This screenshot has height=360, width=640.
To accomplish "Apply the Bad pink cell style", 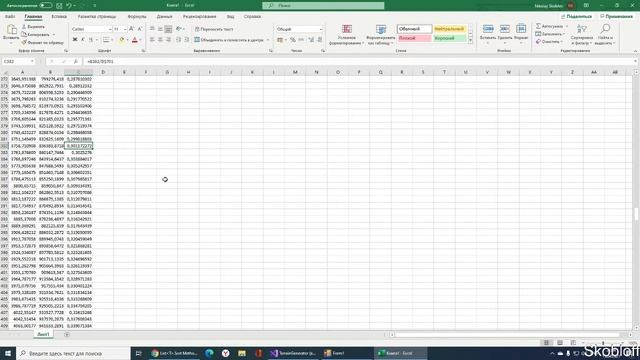I will pos(414,38).
